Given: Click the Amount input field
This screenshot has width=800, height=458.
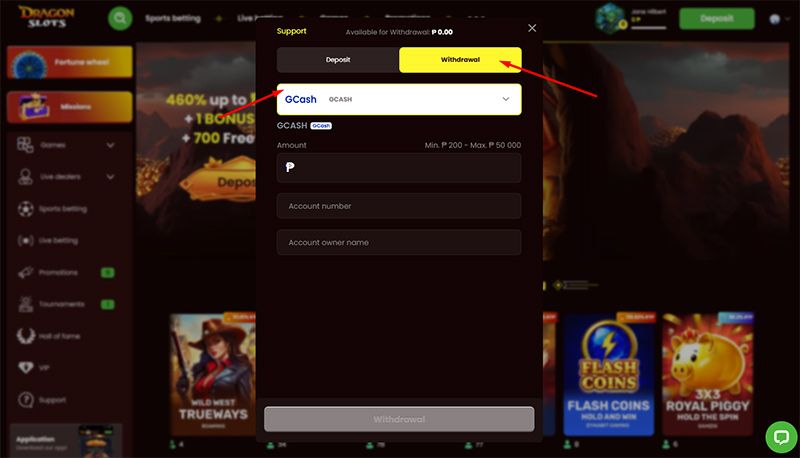Looking at the screenshot, I should (x=399, y=168).
